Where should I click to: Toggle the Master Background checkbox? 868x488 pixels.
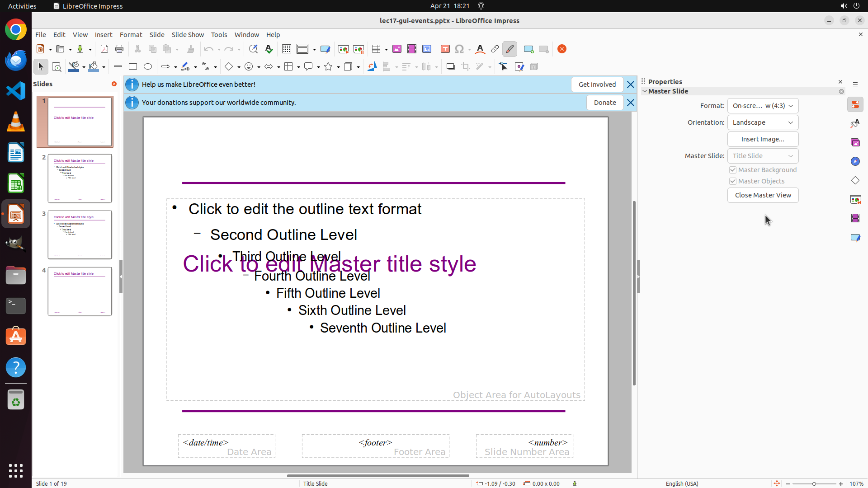pyautogui.click(x=733, y=170)
